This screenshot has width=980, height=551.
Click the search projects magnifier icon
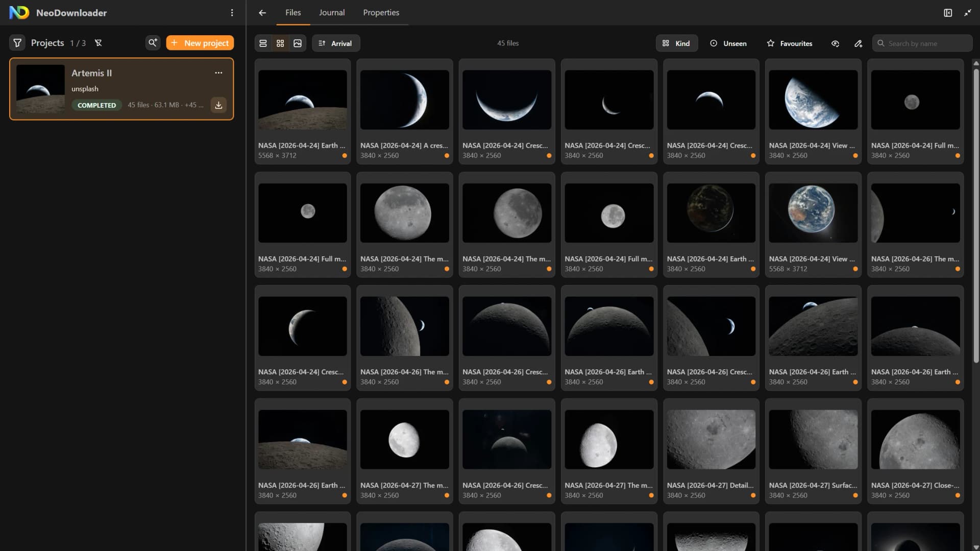coord(153,43)
